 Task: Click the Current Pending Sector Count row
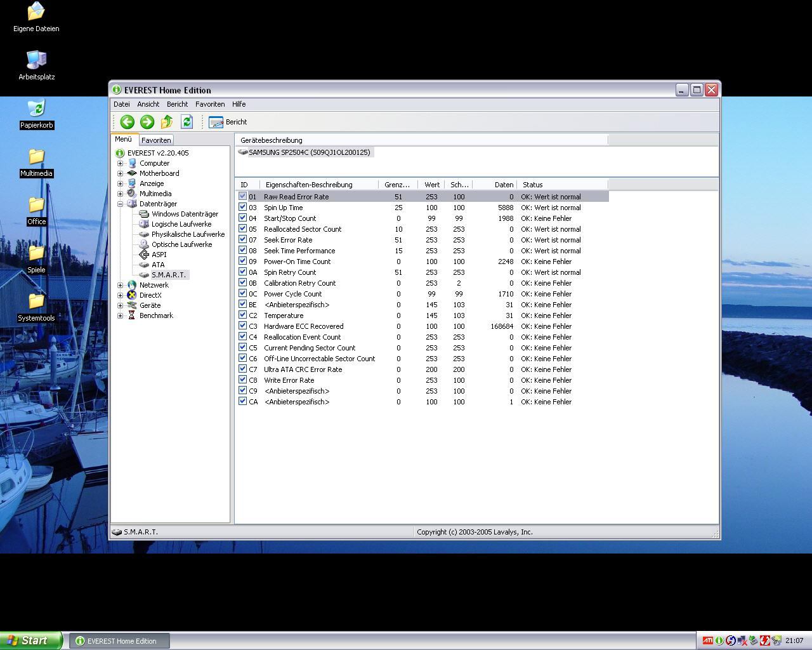tap(422, 348)
